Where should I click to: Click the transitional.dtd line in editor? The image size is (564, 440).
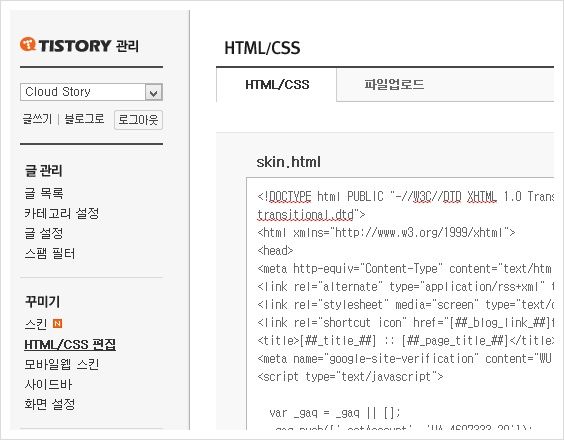click(311, 215)
